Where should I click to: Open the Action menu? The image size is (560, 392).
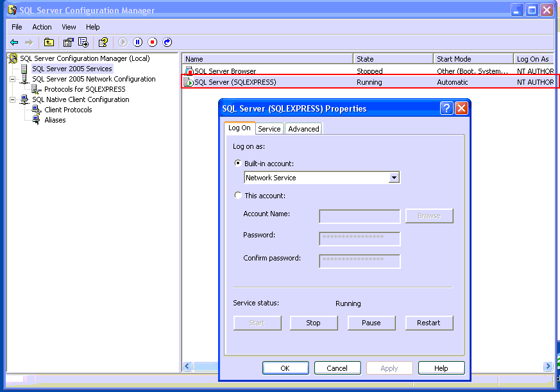42,27
